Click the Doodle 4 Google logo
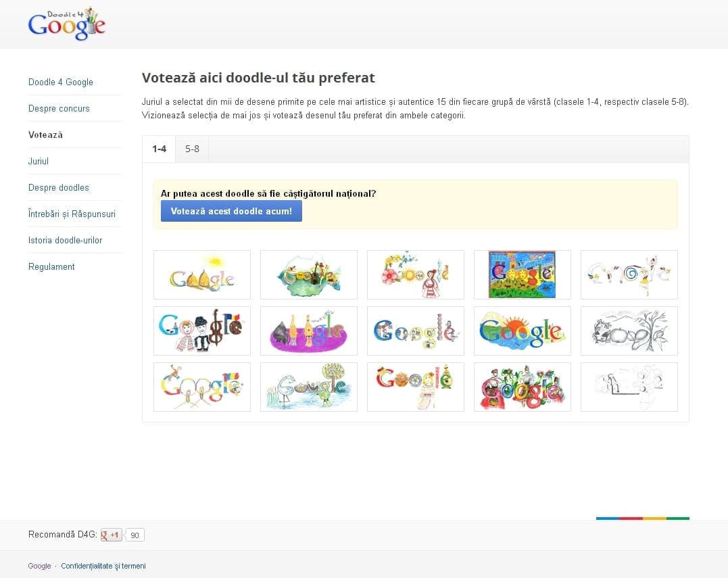The height and width of the screenshot is (578, 728). coord(66,24)
